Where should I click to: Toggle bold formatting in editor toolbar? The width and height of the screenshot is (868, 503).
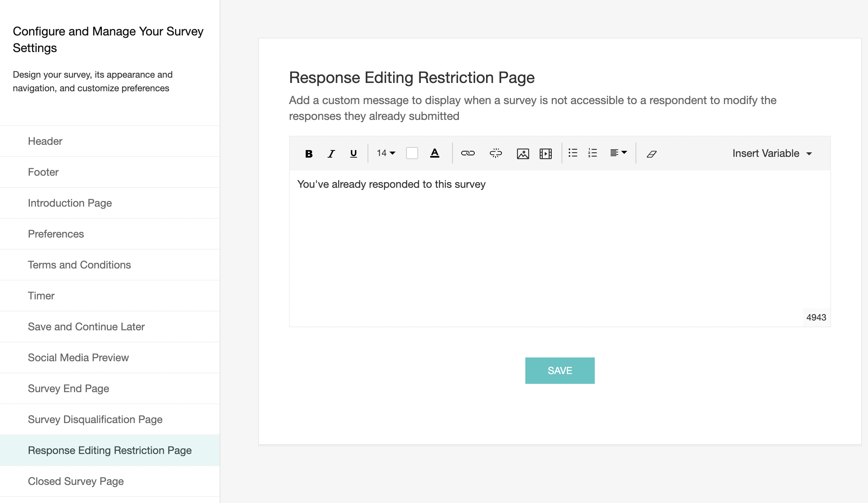coord(309,153)
